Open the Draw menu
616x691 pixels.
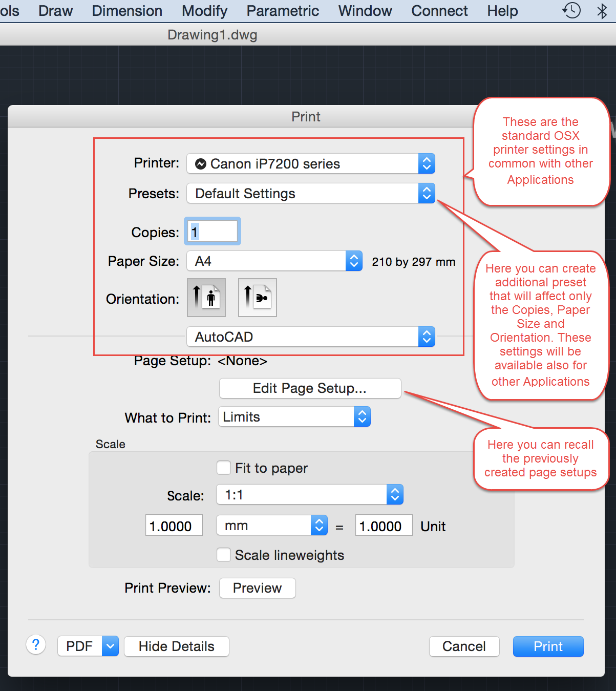pyautogui.click(x=55, y=11)
